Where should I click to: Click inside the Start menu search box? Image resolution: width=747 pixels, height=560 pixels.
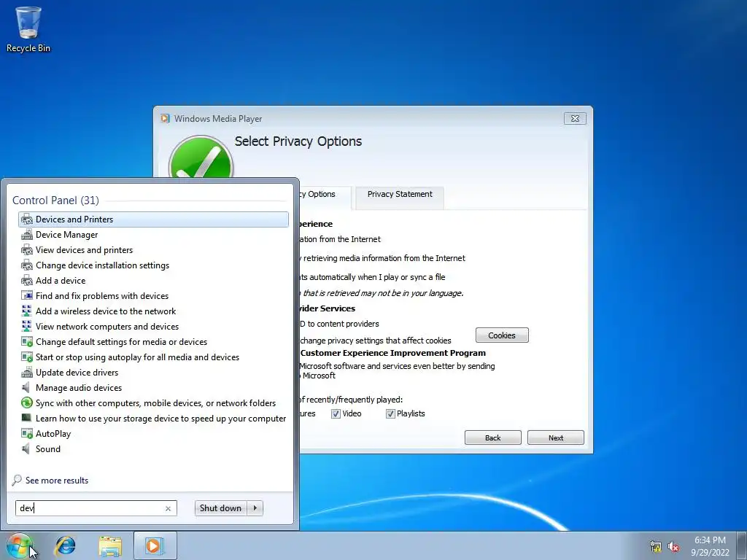tap(90, 508)
